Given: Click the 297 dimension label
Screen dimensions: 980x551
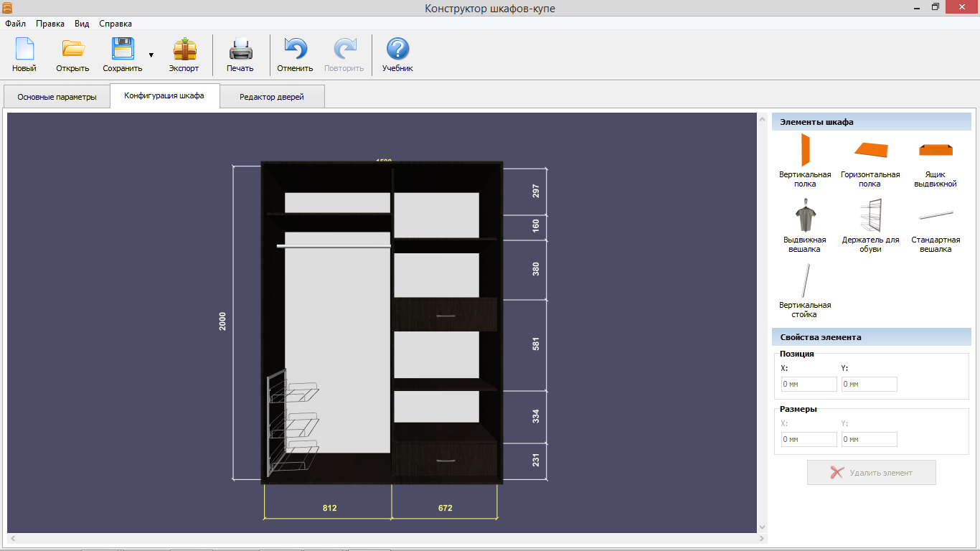Looking at the screenshot, I should click(536, 191).
